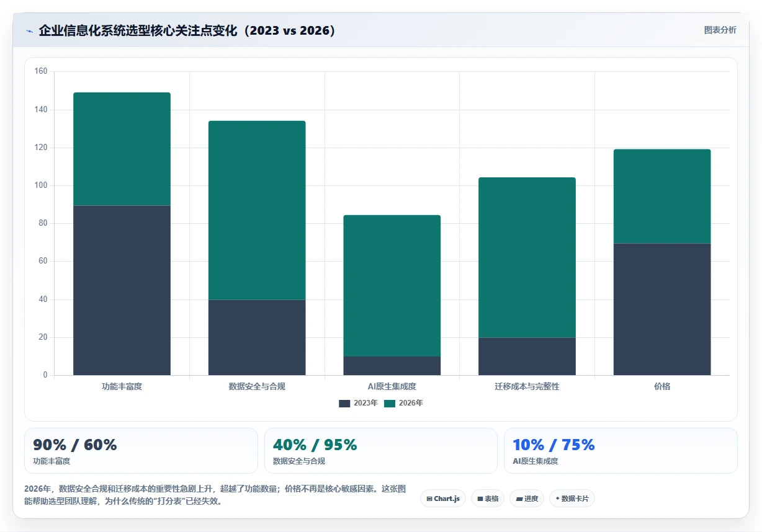Click the 40% / 95% stat value

click(x=315, y=445)
